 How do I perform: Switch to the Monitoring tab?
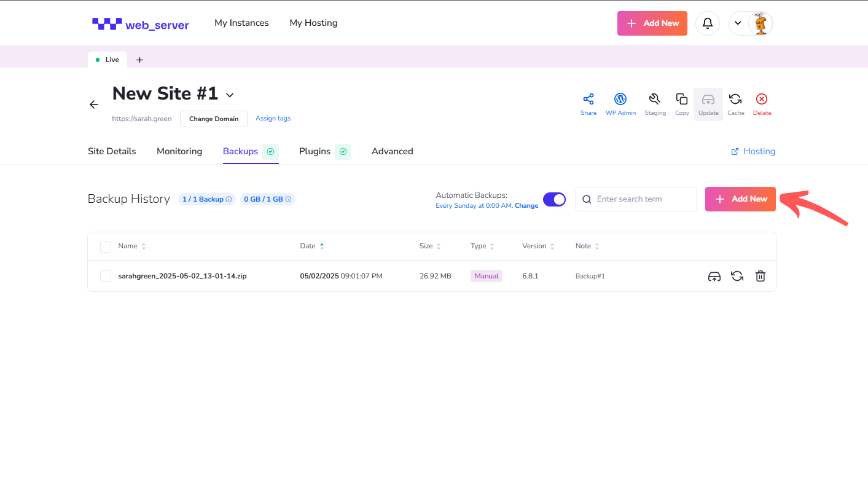point(179,151)
